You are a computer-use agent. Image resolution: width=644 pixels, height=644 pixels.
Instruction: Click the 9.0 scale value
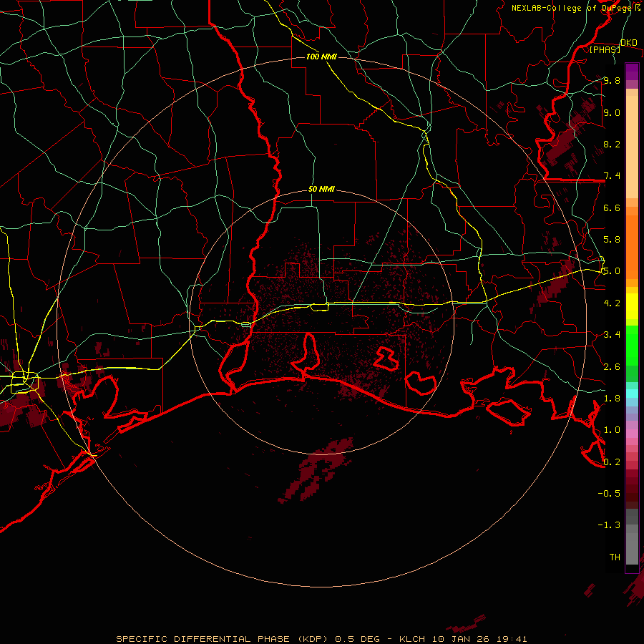(612, 112)
